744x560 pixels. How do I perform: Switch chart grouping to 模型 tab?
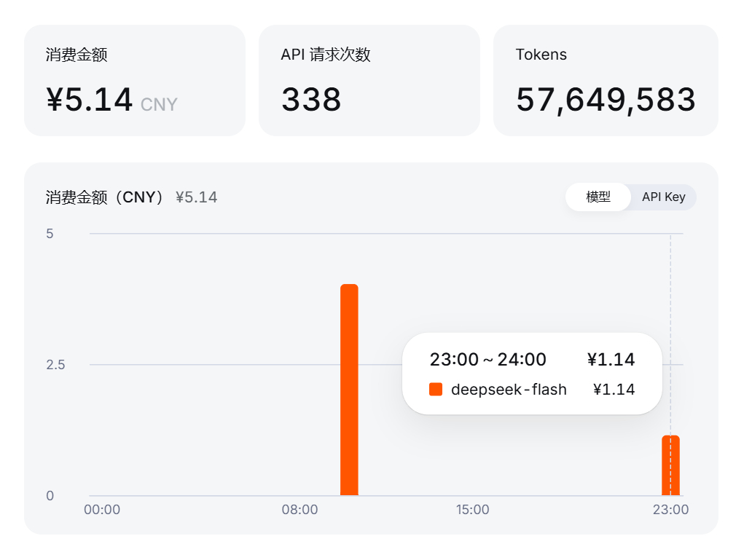pyautogui.click(x=598, y=197)
